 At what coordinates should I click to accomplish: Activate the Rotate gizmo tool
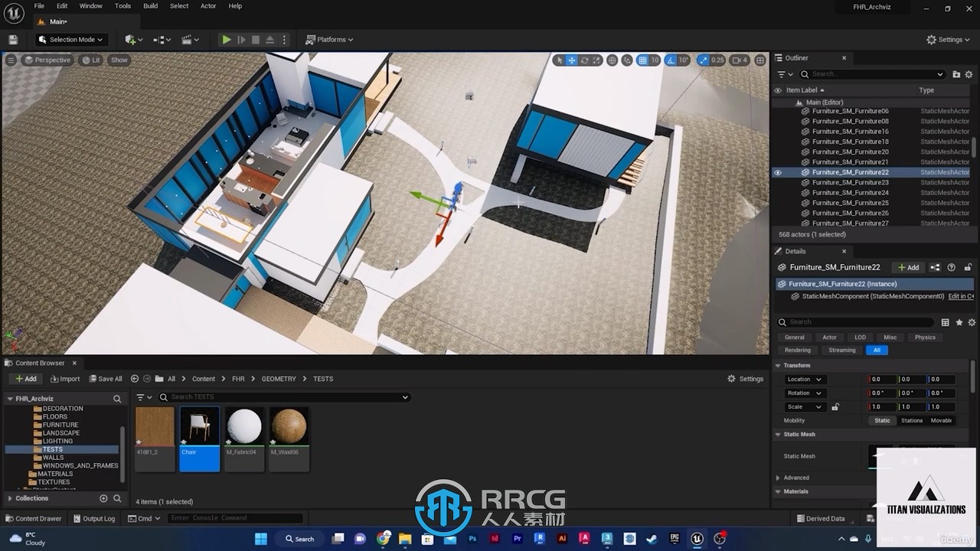point(584,60)
